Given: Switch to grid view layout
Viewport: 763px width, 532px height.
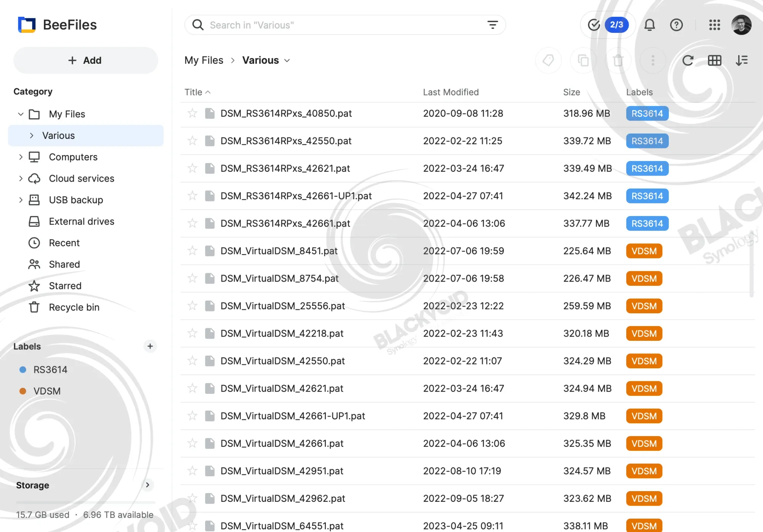Looking at the screenshot, I should [715, 60].
